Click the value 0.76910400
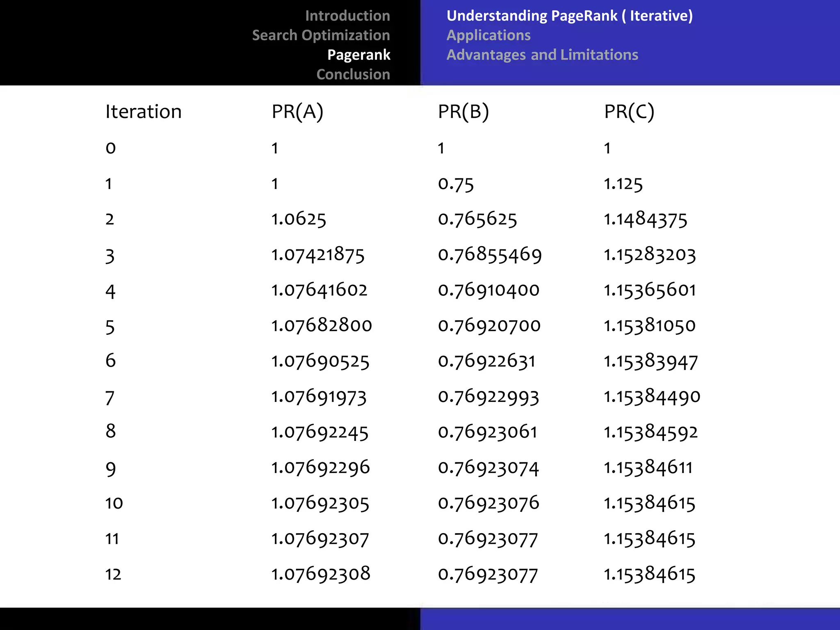The height and width of the screenshot is (630, 840). click(x=488, y=290)
